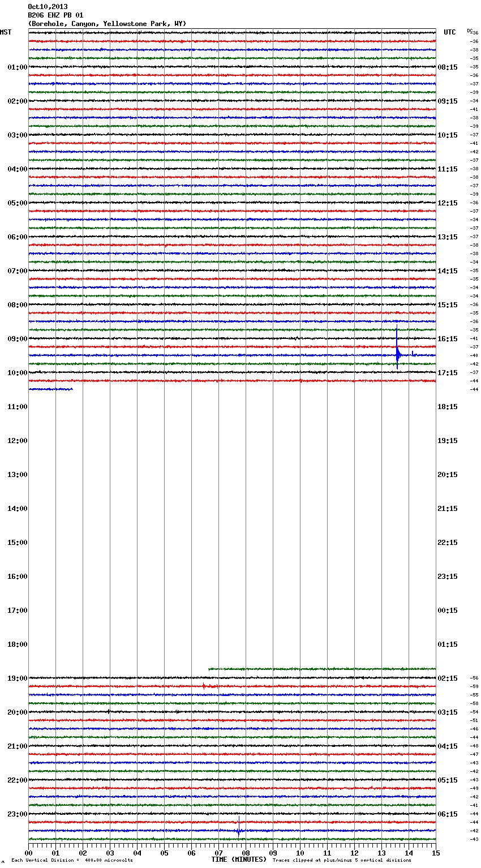Click the 06:15 UTC time label

click(x=448, y=814)
